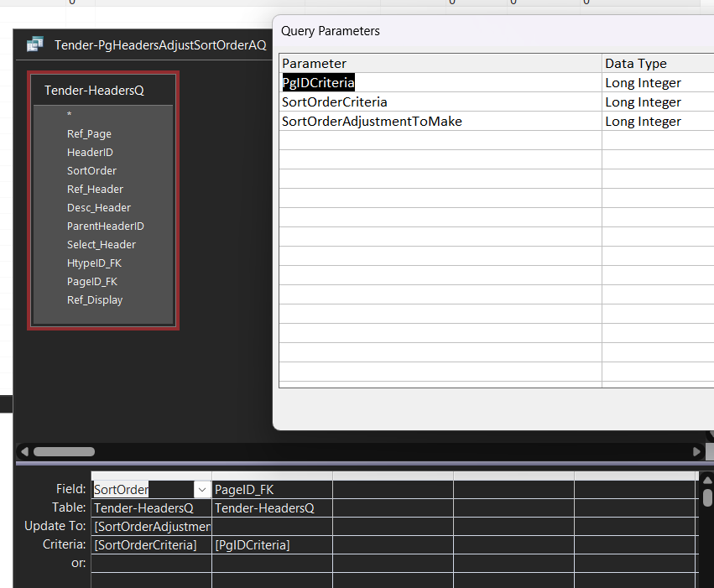
Task: Select PageID_FK field in the table list
Action: 92,282
